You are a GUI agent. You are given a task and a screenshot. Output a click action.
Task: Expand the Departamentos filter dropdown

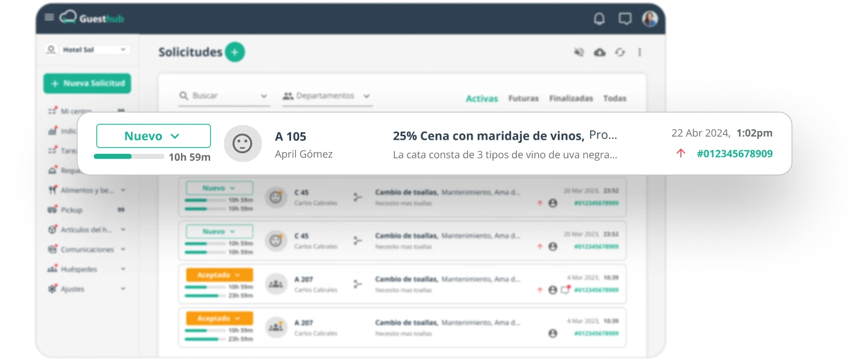tap(327, 96)
